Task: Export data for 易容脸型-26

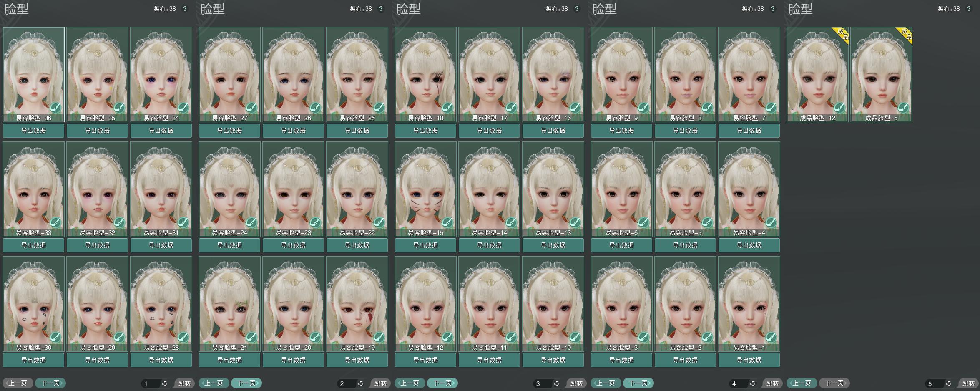Action: pos(293,131)
